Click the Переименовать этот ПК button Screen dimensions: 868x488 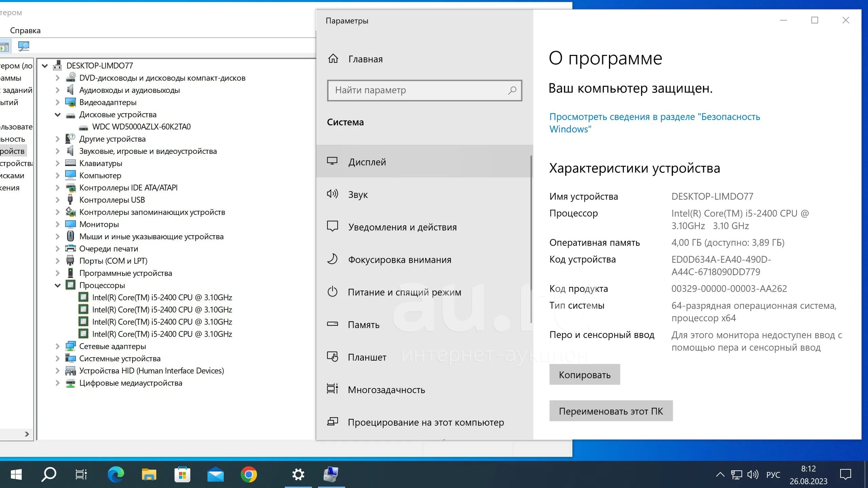tap(611, 411)
